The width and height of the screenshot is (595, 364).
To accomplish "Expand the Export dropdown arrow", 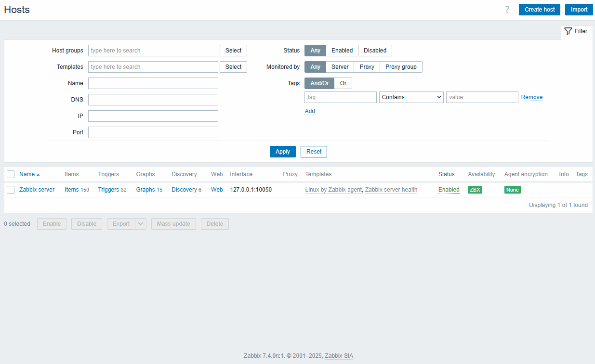I will [x=141, y=224].
